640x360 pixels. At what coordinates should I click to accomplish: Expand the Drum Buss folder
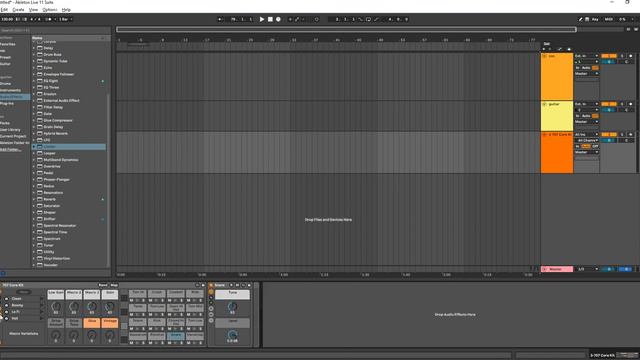pos(34,55)
